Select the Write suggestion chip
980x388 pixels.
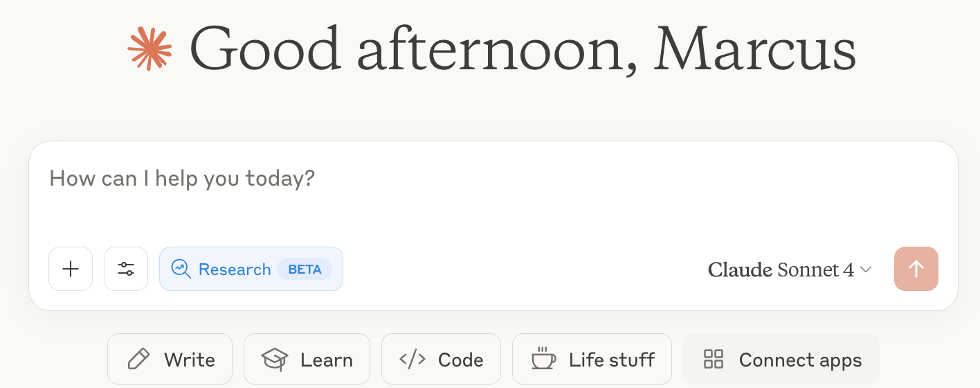(x=170, y=360)
